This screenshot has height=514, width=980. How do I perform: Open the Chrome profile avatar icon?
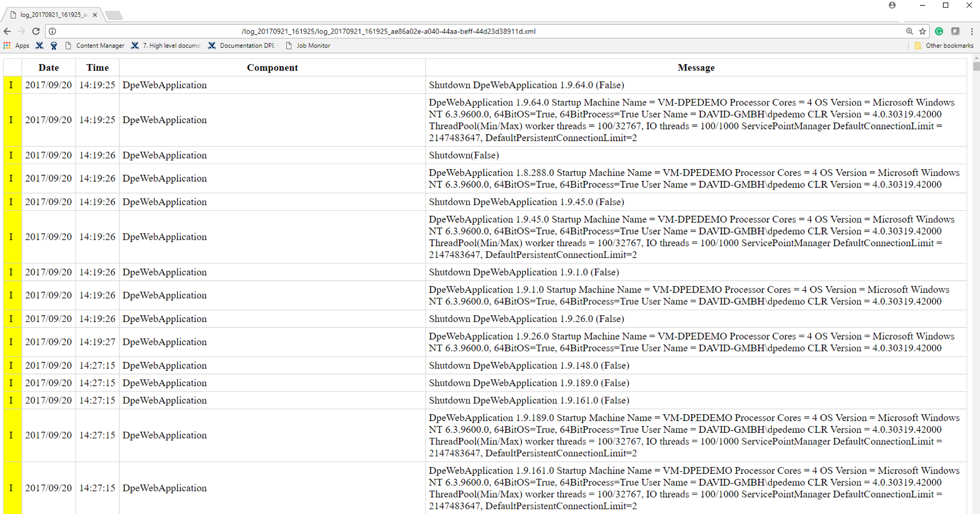click(x=892, y=5)
